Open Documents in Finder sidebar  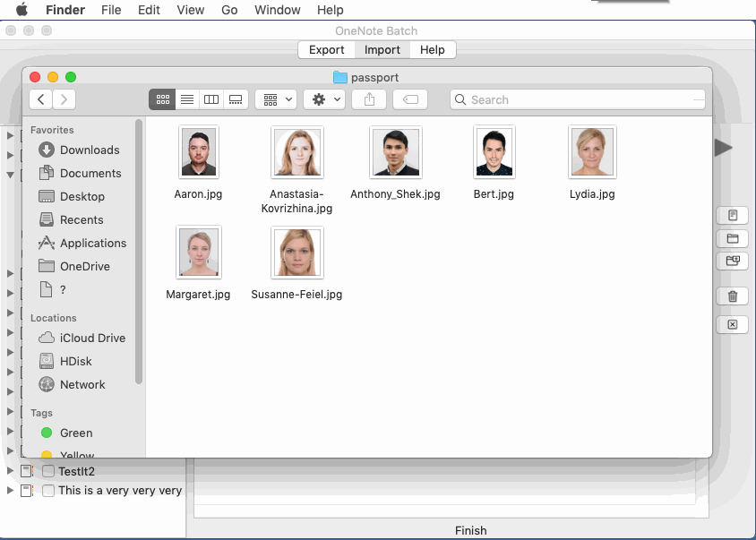tap(80, 173)
